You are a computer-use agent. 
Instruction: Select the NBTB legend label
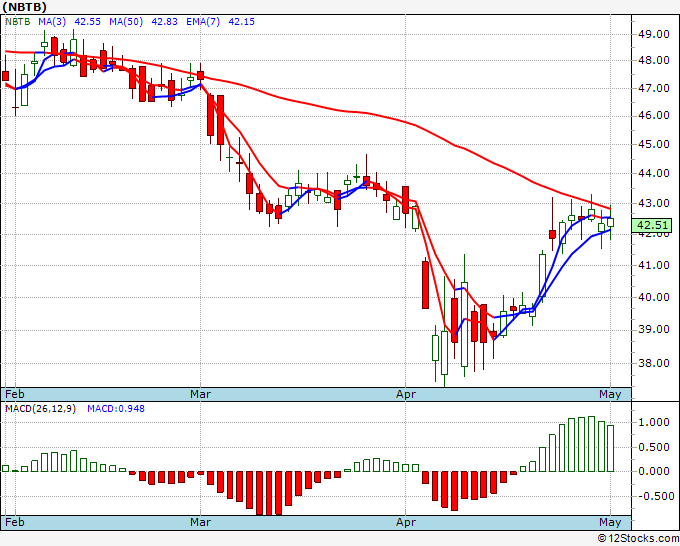click(17, 21)
